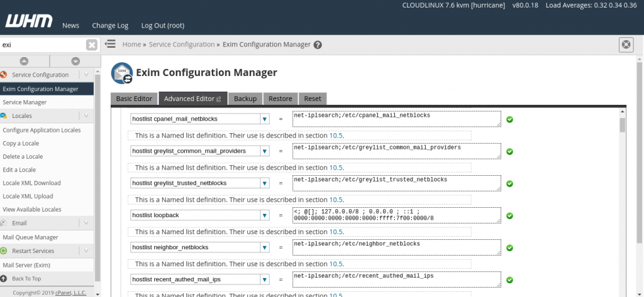The width and height of the screenshot is (644, 297).
Task: Open the help icon next to Exim Configuration Manager
Action: [318, 45]
